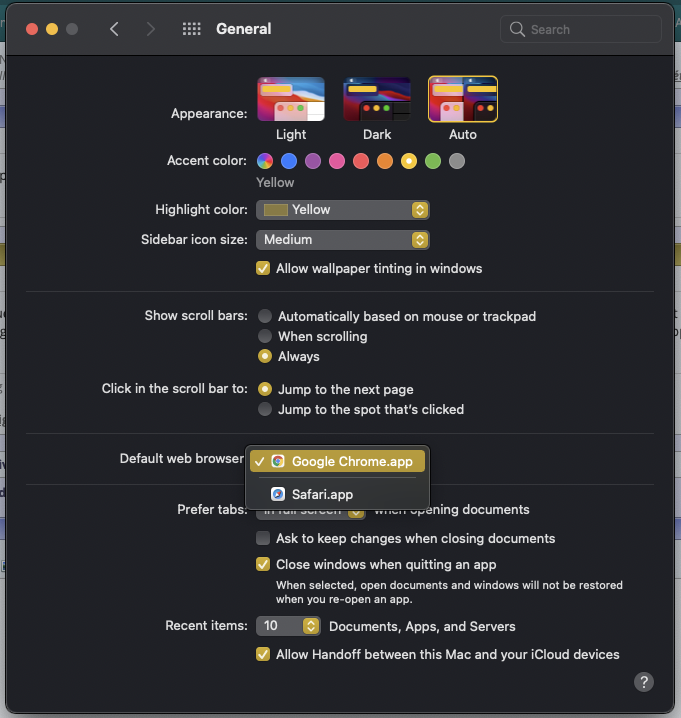Open the help question mark button
The width and height of the screenshot is (681, 718).
(x=644, y=682)
